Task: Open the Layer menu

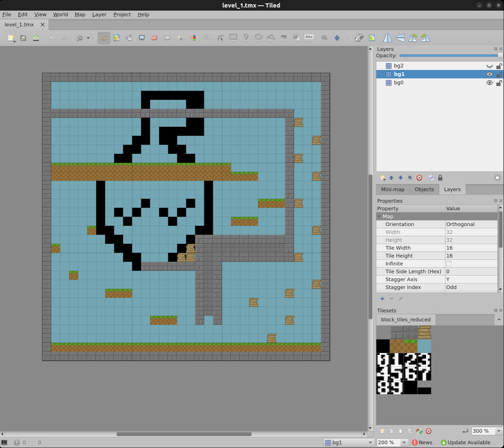Action: click(x=99, y=14)
